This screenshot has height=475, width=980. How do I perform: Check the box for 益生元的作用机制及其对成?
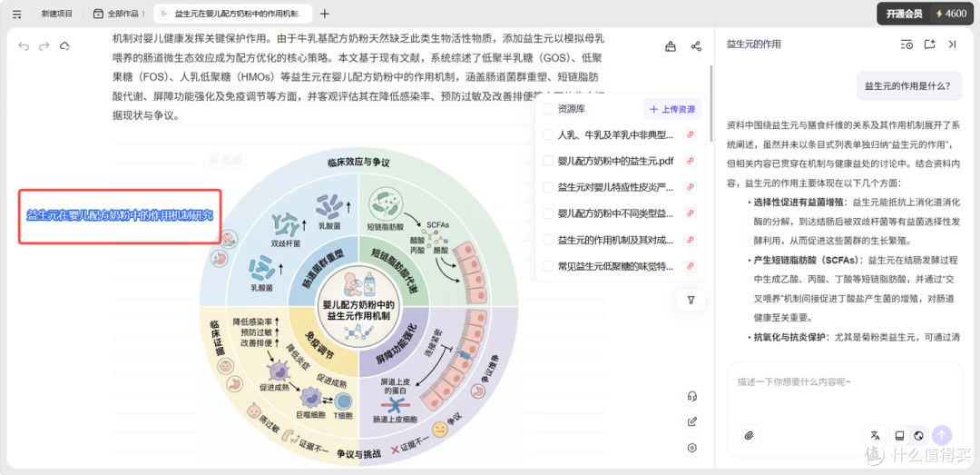click(548, 240)
